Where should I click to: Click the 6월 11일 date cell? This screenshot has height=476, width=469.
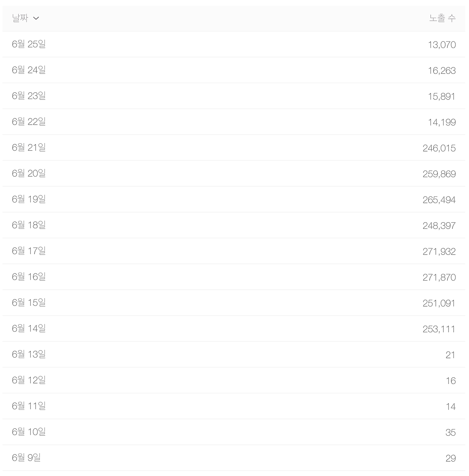pyautogui.click(x=29, y=406)
